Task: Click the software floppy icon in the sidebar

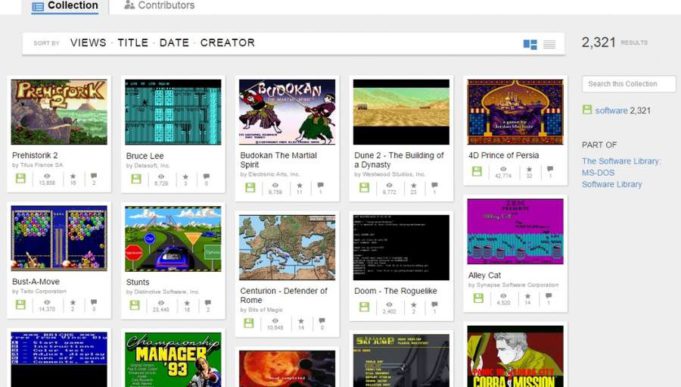Action: click(x=587, y=109)
